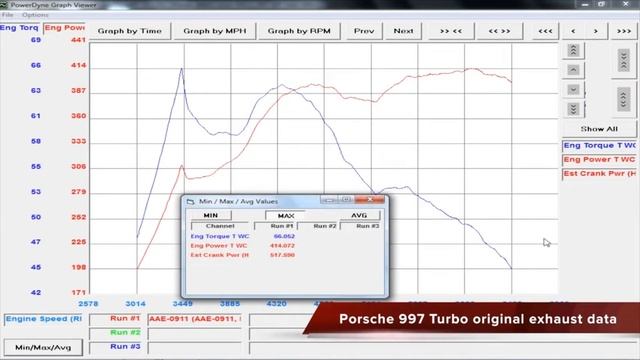
Task: Click the 3449 RPM axis label
Action: click(x=182, y=304)
